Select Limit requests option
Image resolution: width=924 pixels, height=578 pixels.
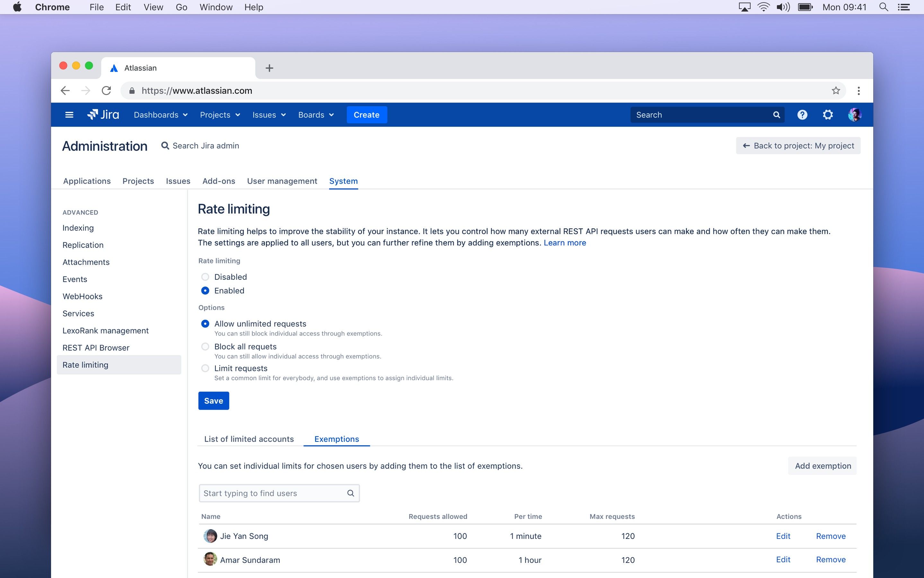coord(205,368)
